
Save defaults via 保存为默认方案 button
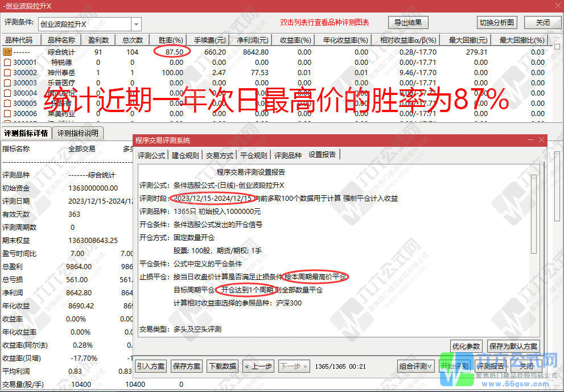(x=512, y=345)
